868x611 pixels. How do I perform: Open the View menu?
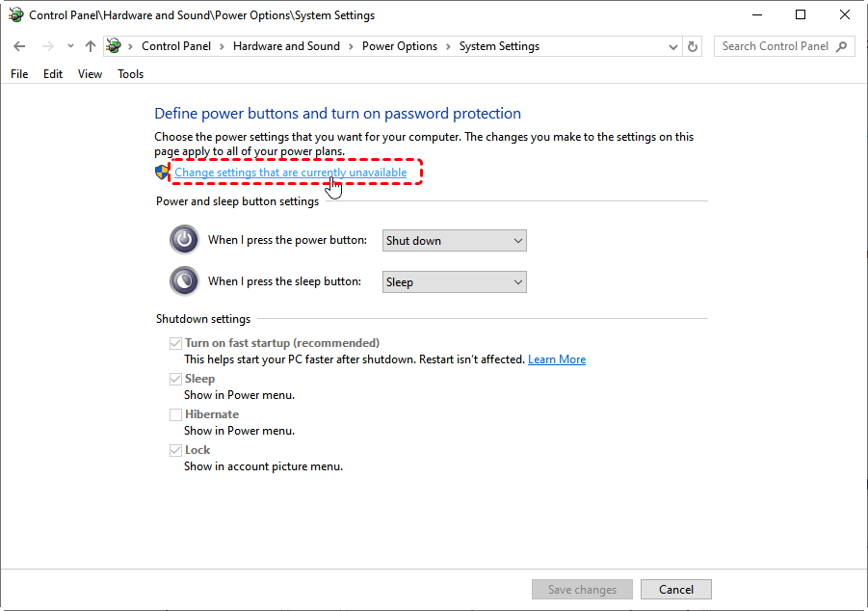tap(90, 74)
